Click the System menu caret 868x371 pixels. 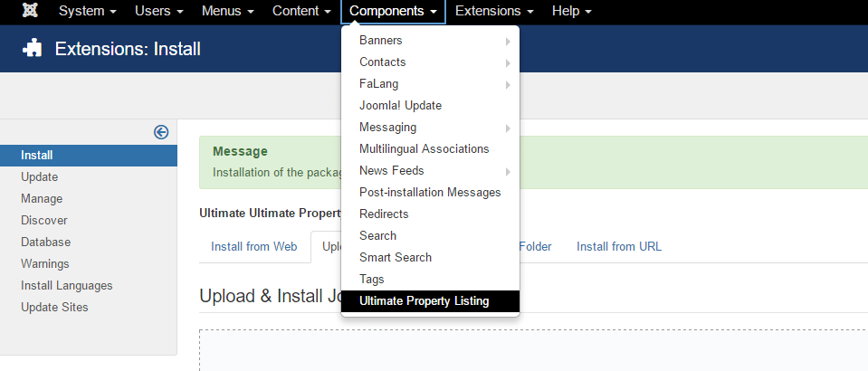[x=113, y=12]
